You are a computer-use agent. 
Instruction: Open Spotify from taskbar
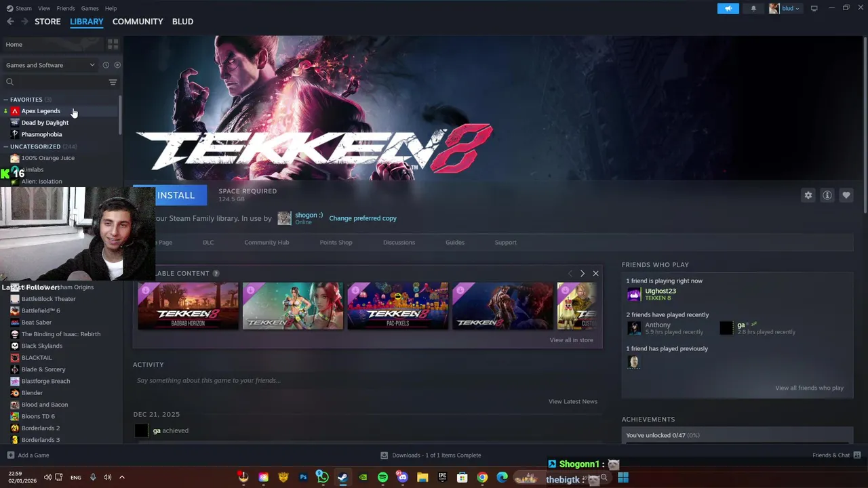tap(382, 477)
